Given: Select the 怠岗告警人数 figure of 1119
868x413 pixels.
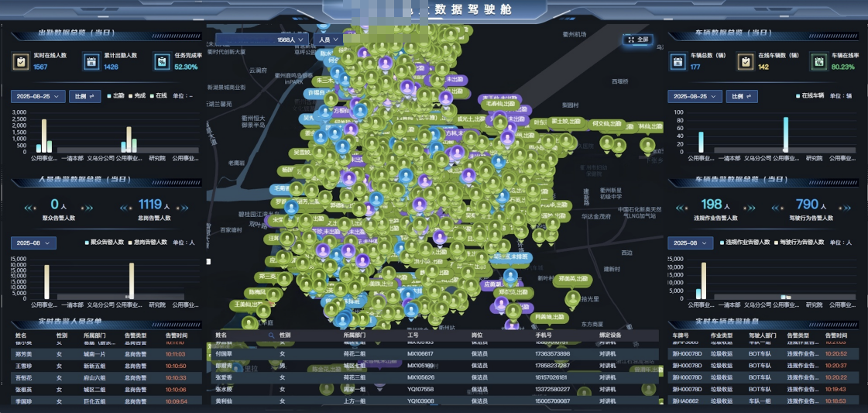Looking at the screenshot, I should (x=149, y=205).
